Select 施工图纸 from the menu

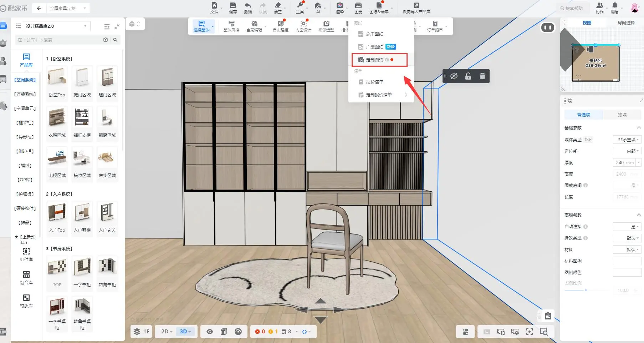coord(381,34)
